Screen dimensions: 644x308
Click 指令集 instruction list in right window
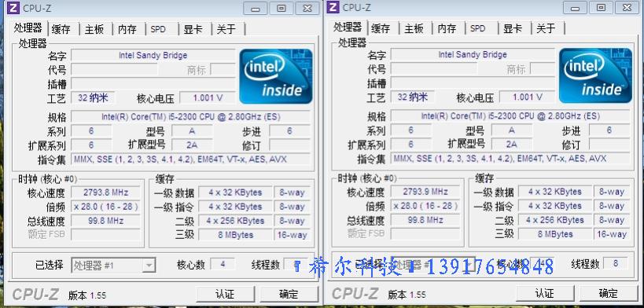pyautogui.click(x=510, y=158)
